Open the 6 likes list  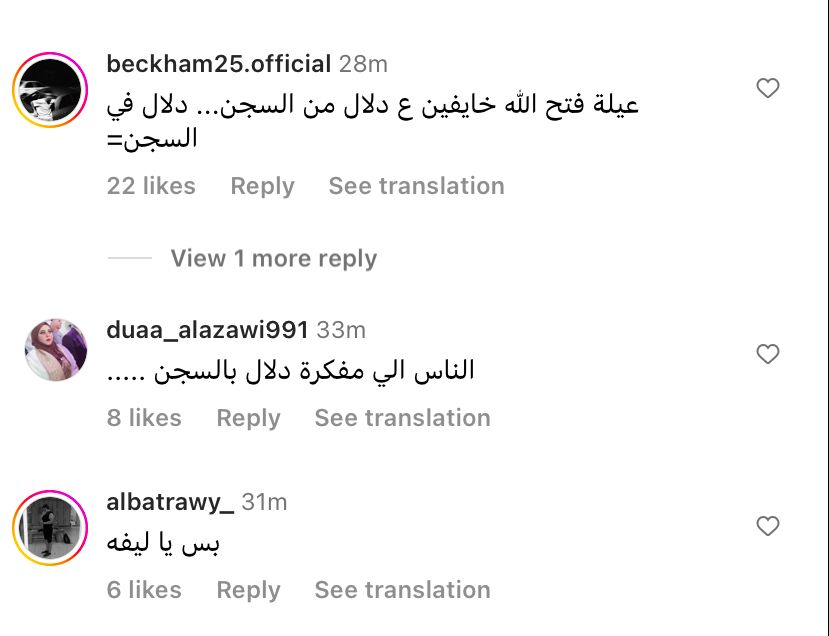(144, 590)
